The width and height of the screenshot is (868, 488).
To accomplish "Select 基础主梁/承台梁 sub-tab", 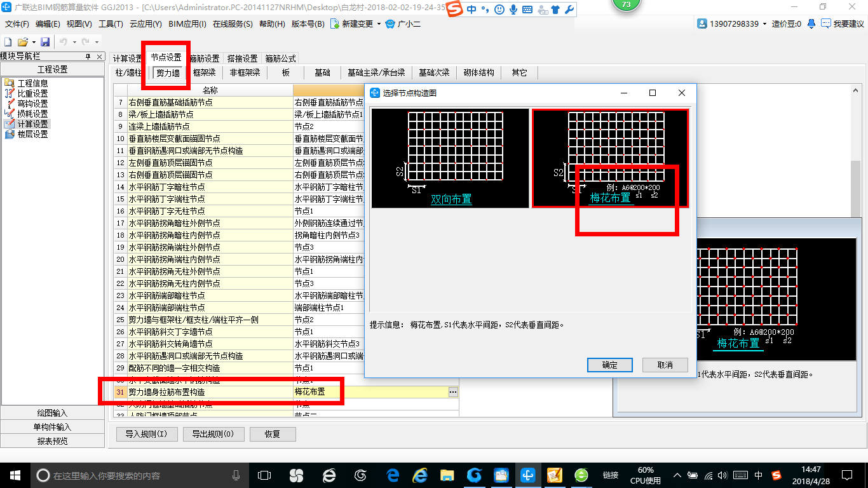I will [376, 72].
